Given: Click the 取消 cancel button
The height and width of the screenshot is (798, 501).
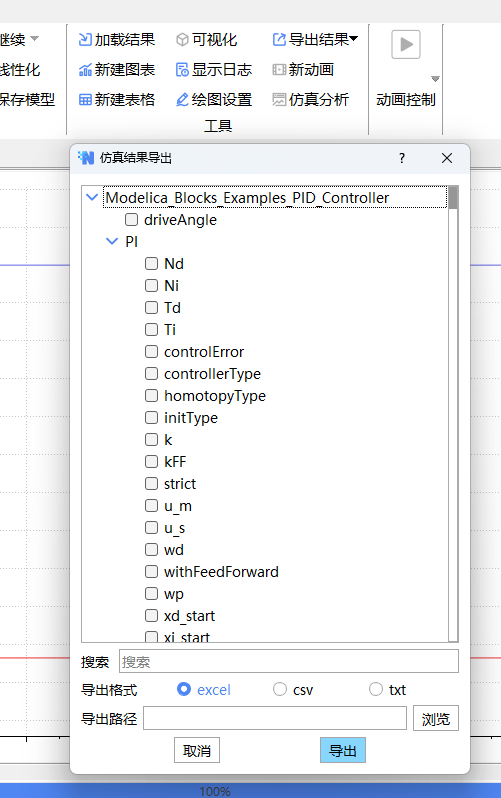Looking at the screenshot, I should click(197, 750).
